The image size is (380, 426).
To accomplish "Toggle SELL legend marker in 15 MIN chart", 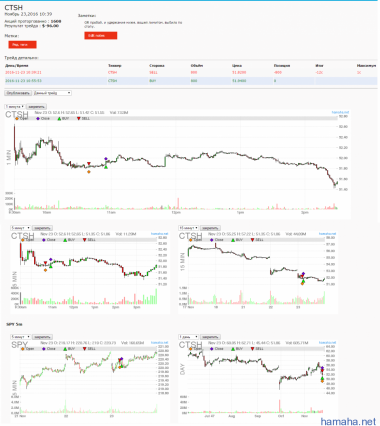I will (x=258, y=240).
